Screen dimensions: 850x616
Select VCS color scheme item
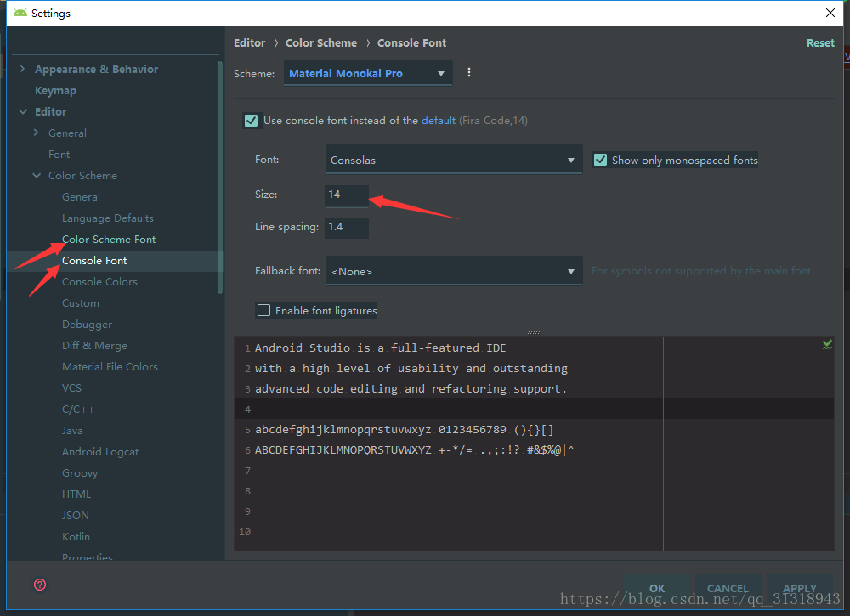click(71, 388)
